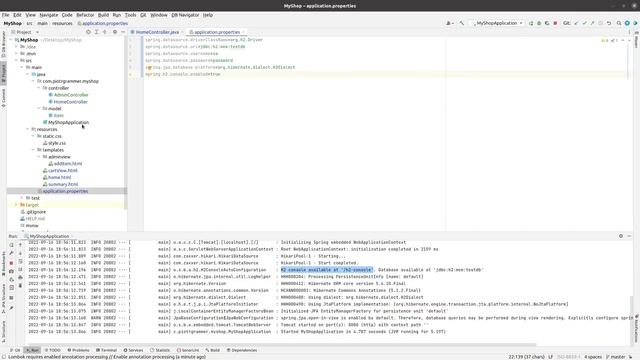Collapse the controller package
The image size is (640, 360).
(x=39, y=88)
